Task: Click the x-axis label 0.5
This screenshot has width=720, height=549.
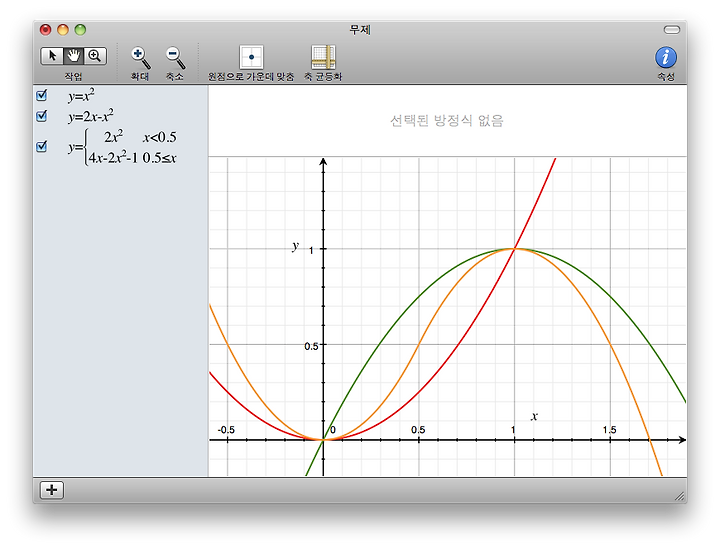Action: click(418, 430)
